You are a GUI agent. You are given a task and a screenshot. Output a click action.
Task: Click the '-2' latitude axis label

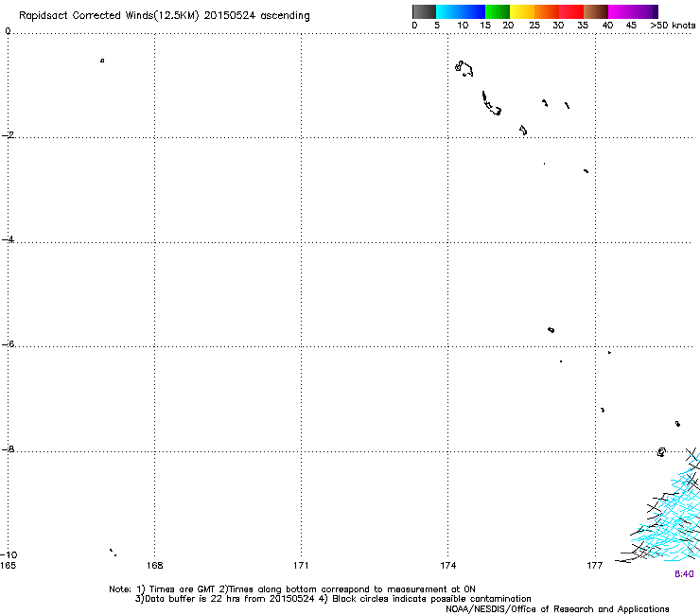click(8, 135)
